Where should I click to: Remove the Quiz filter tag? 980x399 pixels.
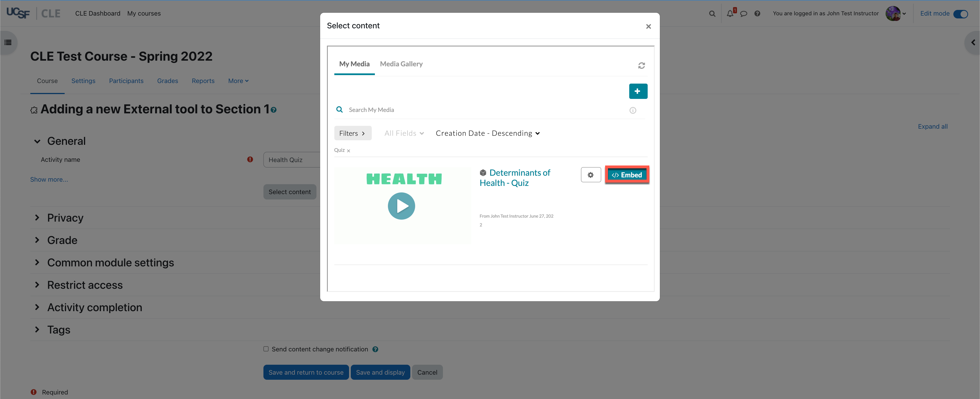tap(349, 151)
